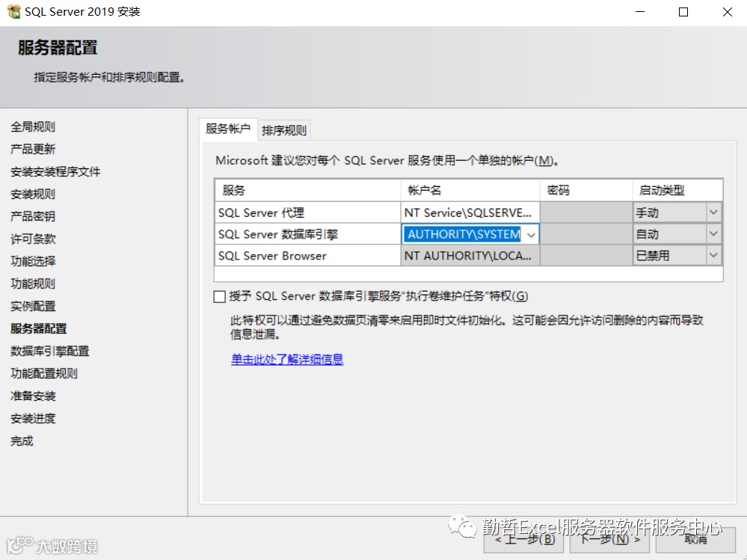The height and width of the screenshot is (560, 747).
Task: Click the 服务 column header
Action: pos(308,191)
